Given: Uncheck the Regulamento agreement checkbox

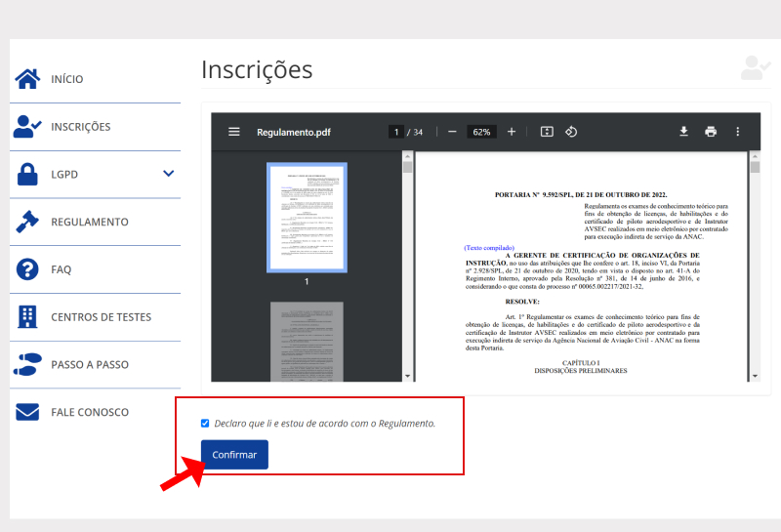Looking at the screenshot, I should (x=205, y=423).
